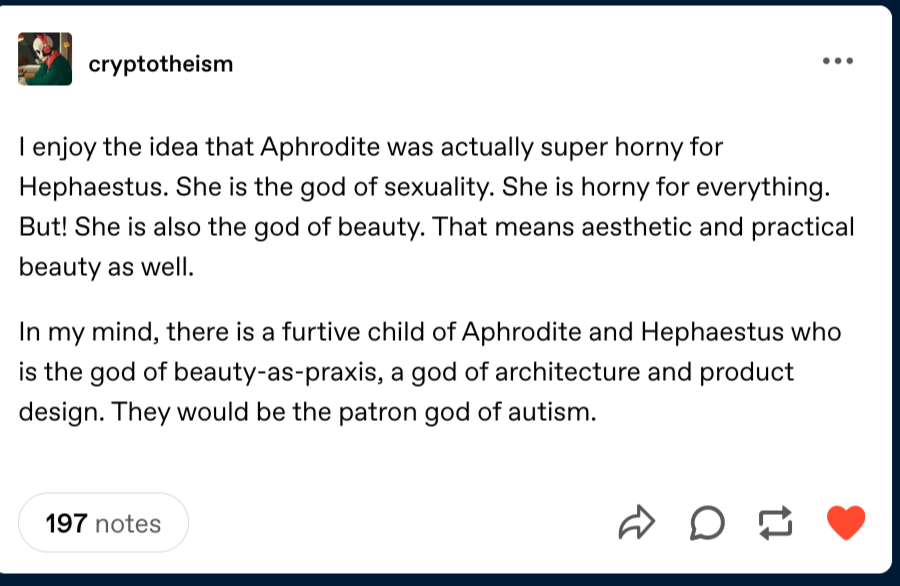Select the paragraph beginning 'In my mind'

click(430, 372)
